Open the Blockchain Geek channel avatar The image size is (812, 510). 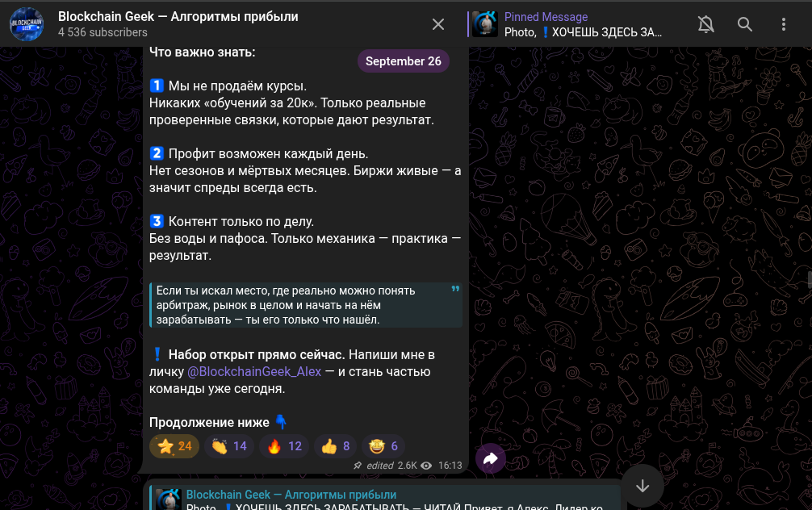click(27, 24)
